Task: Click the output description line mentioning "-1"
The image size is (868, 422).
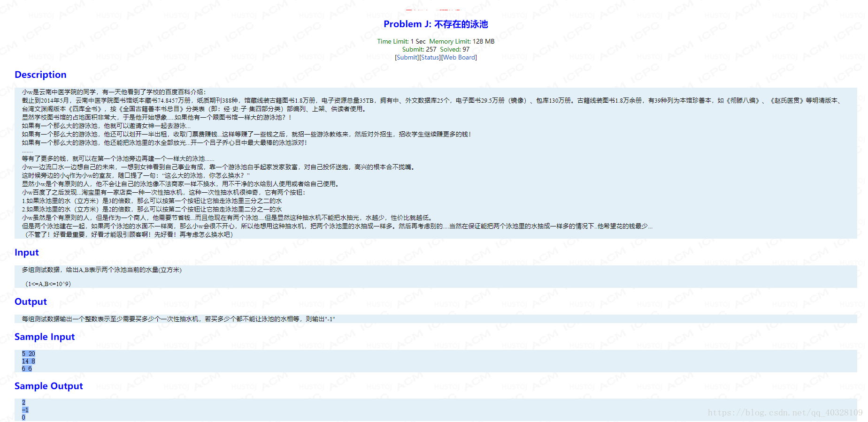Action: (178, 319)
